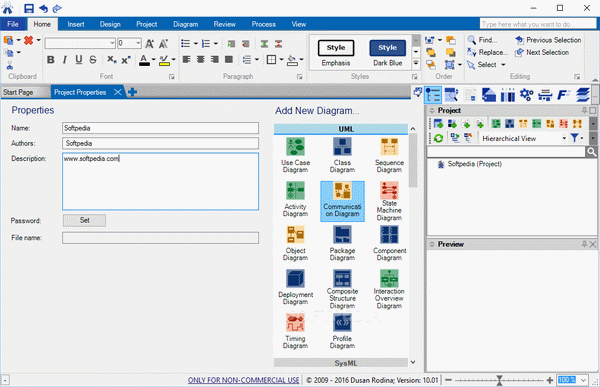Add an Interaction Overview Diagram
This screenshot has width=600, height=387.
389,289
